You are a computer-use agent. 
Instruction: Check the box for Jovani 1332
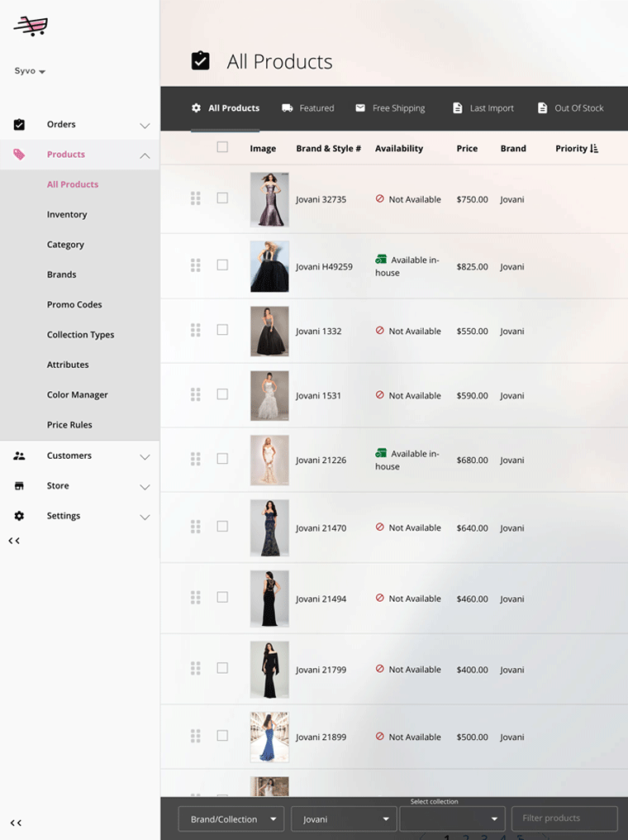pos(222,329)
